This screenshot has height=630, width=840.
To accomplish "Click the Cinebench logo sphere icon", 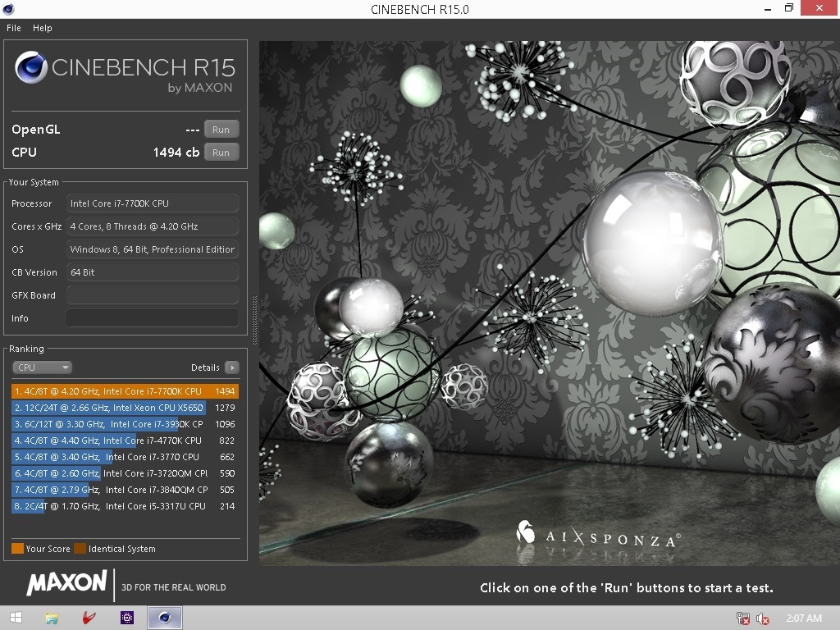I will tap(30, 67).
